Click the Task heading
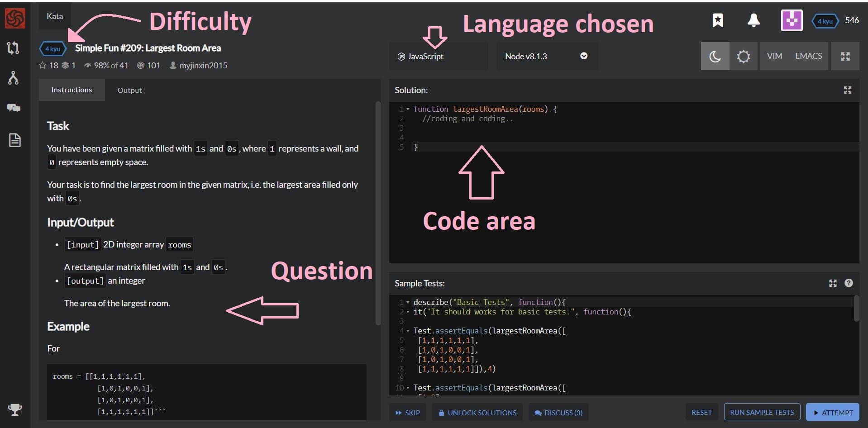Image resolution: width=868 pixels, height=428 pixels. coord(58,126)
